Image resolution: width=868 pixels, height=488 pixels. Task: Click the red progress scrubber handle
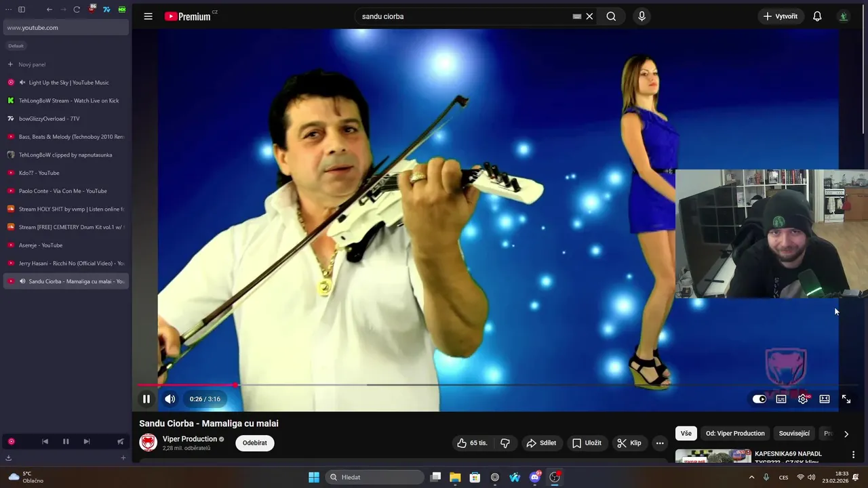[x=235, y=385]
